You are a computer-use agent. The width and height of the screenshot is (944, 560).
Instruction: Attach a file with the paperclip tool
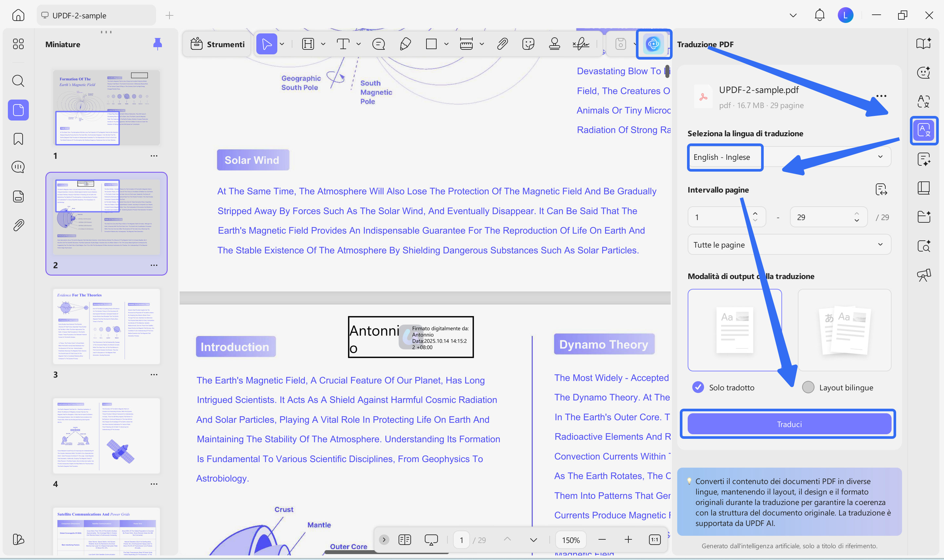tap(502, 44)
